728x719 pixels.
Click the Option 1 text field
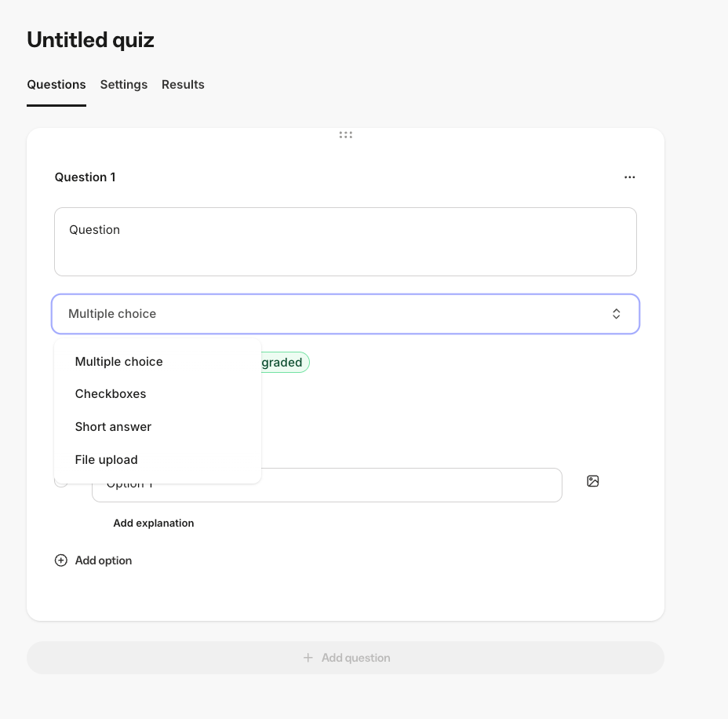tap(327, 485)
